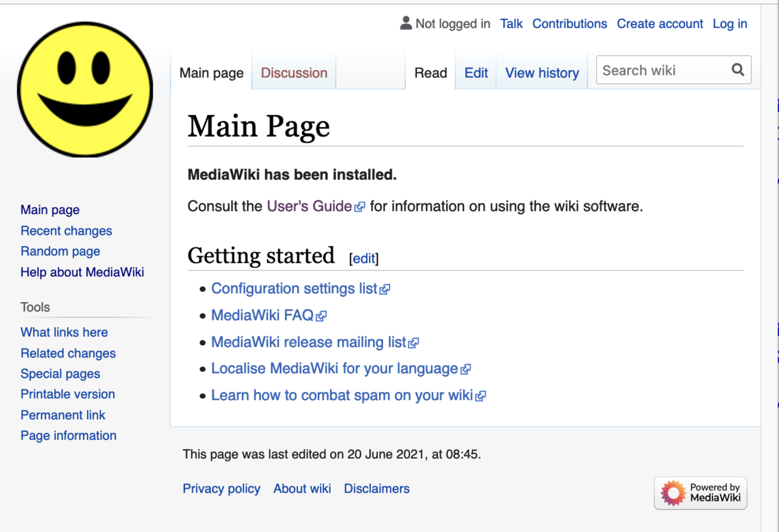Switch to the Main page tab
The width and height of the screenshot is (779, 532).
[x=212, y=73]
